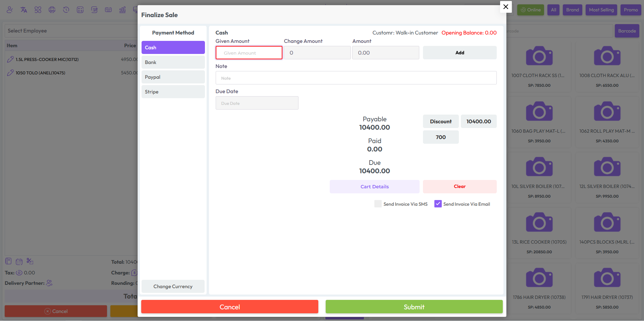
Task: Click the Cart Details button
Action: (374, 187)
